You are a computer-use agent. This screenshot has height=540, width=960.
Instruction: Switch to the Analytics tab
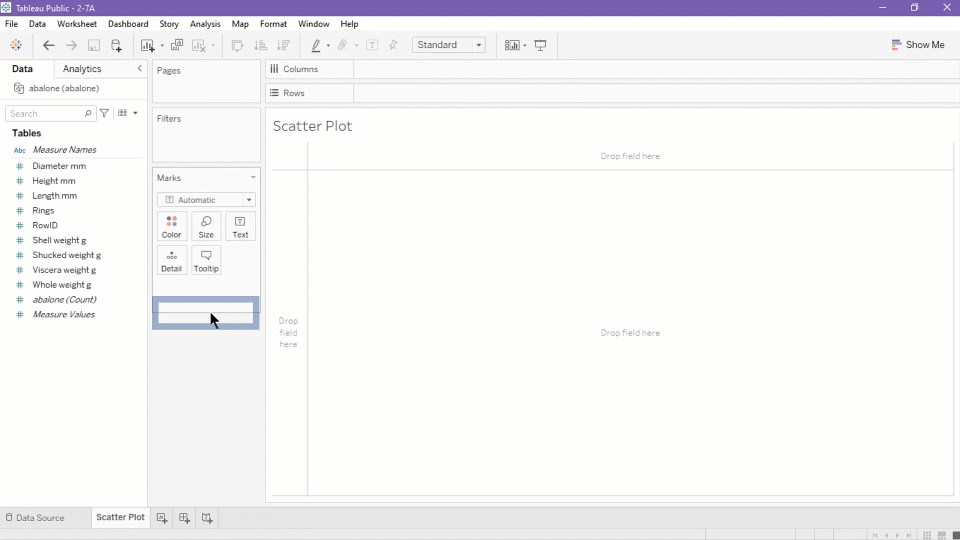82,69
